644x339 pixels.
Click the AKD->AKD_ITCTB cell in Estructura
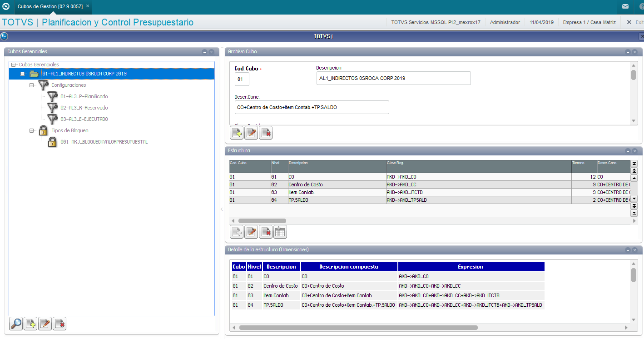click(479, 192)
